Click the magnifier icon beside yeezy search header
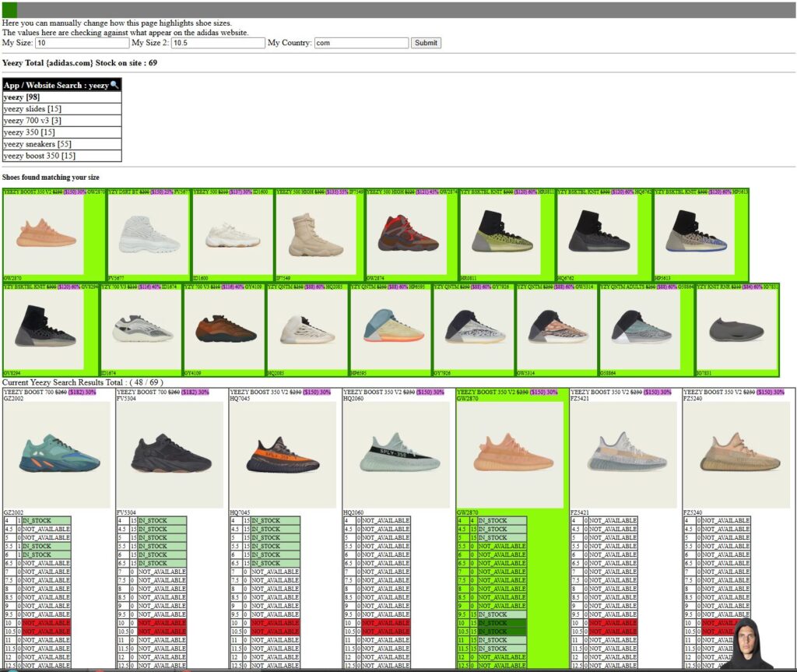Screen dimensions: 797x672 coord(114,85)
